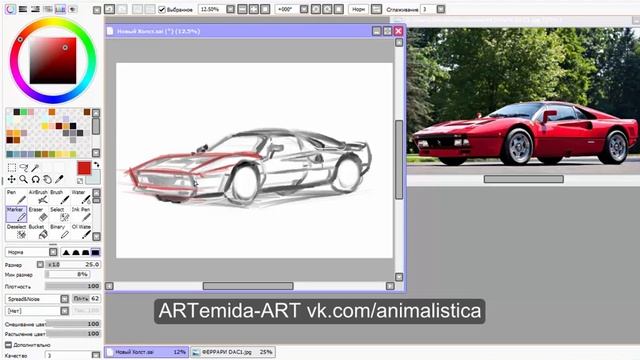Screen dimensions: 640x360
Task: Click the canvas vertical scrollbar thumb
Action: (x=399, y=160)
